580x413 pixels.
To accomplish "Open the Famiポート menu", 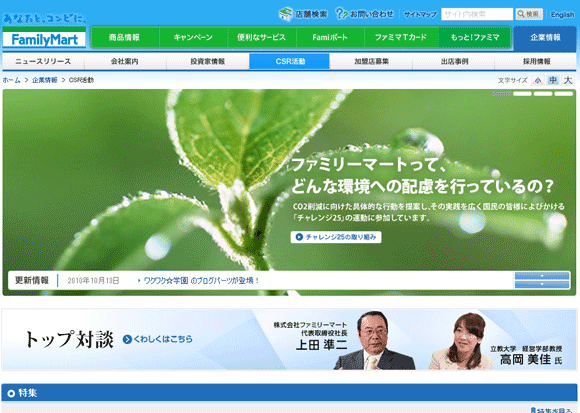I will coord(330,37).
